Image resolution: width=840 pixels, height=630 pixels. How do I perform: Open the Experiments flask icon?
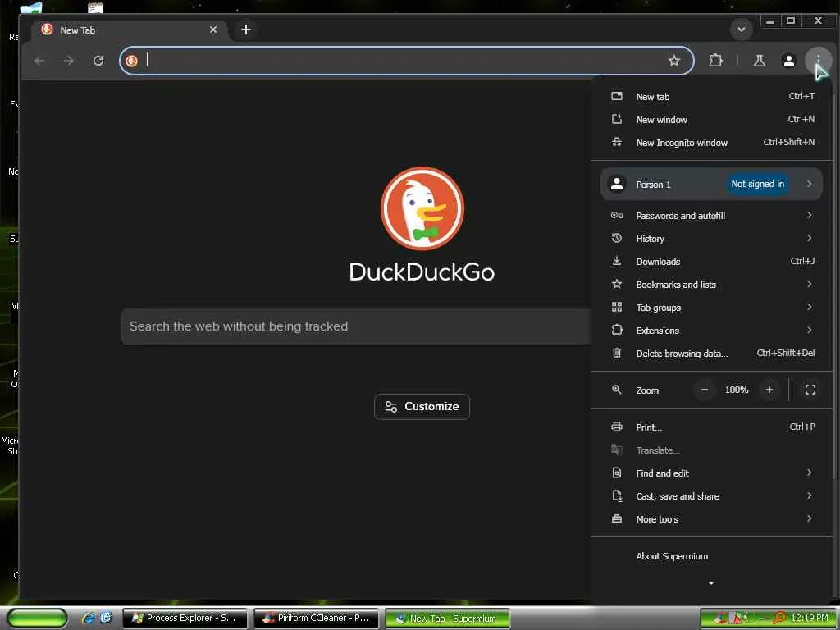(x=759, y=61)
